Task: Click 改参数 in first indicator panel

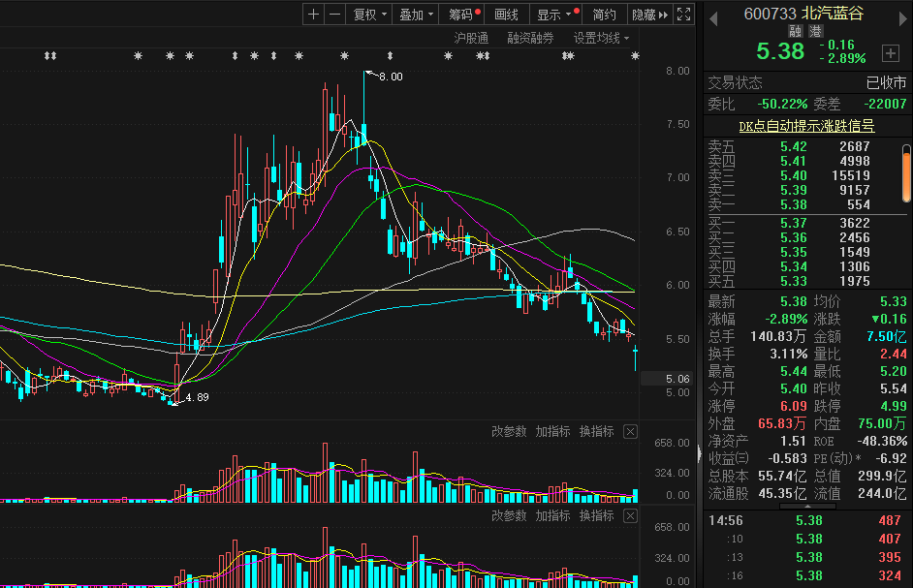Action: pyautogui.click(x=509, y=431)
